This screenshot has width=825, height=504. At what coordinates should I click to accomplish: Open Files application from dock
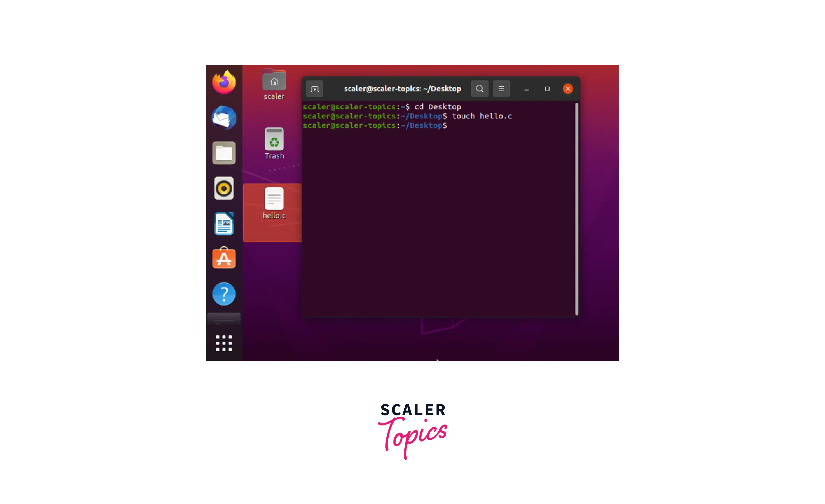pos(224,153)
